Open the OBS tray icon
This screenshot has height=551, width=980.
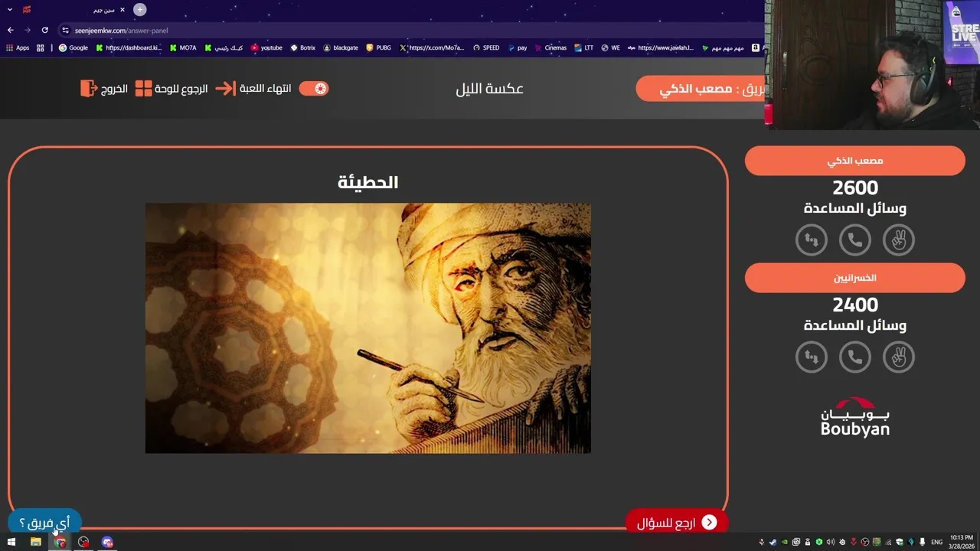coord(865,542)
